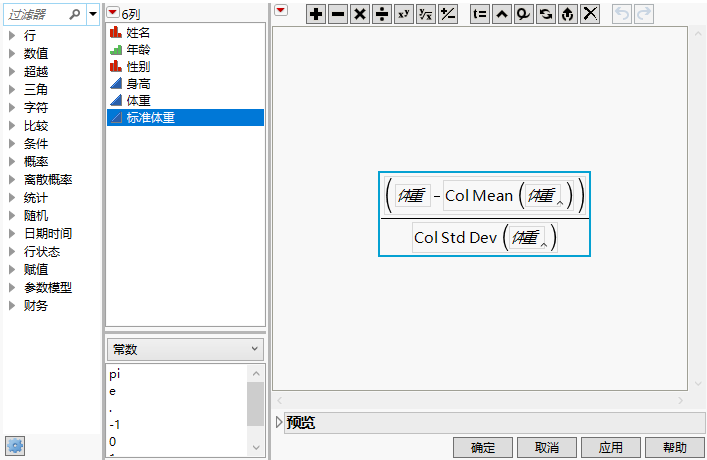Viewport: 707px width, 460px height.
Task: Select the 年龄 column
Action: point(185,50)
